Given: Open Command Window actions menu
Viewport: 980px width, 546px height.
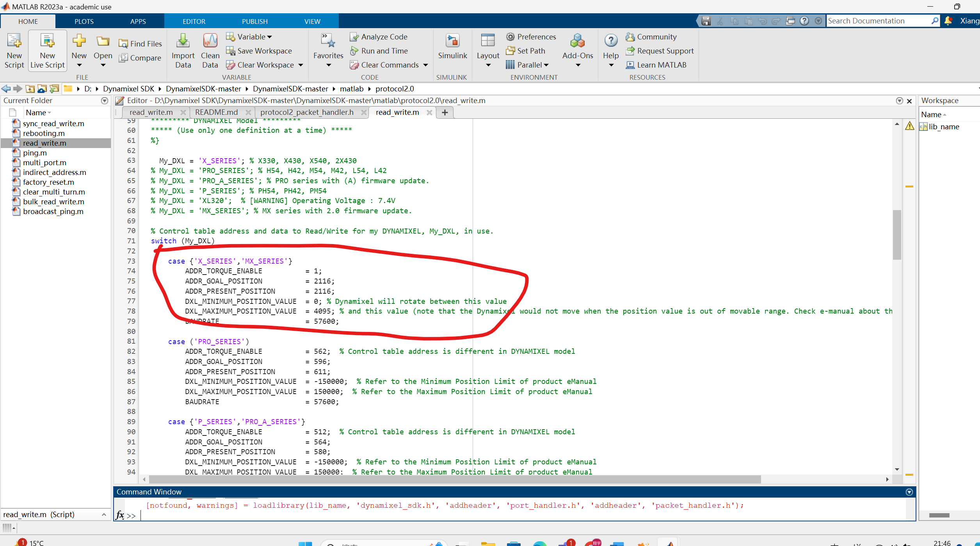Looking at the screenshot, I should point(909,492).
